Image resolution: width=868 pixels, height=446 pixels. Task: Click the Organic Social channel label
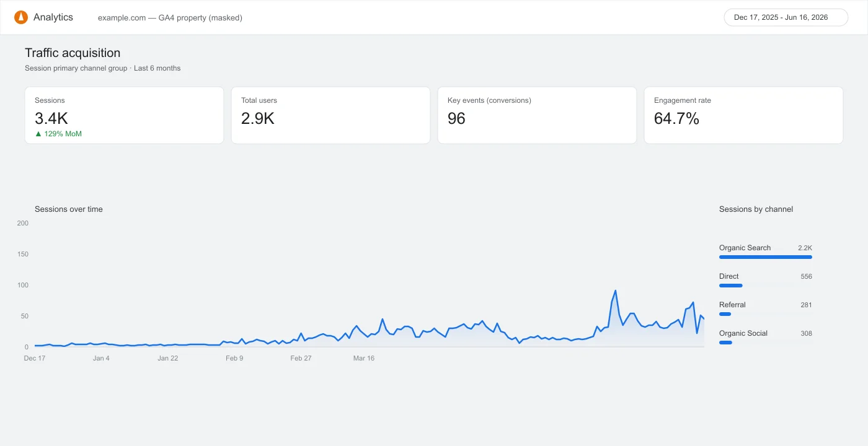click(x=743, y=333)
